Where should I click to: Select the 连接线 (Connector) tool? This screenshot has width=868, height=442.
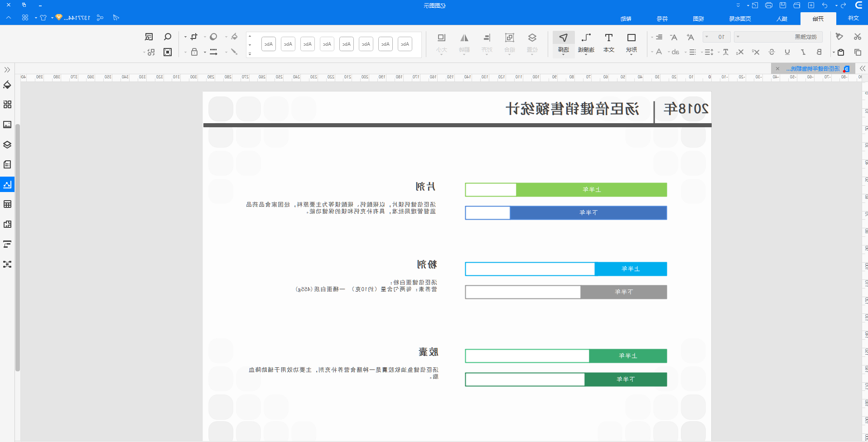click(x=586, y=43)
